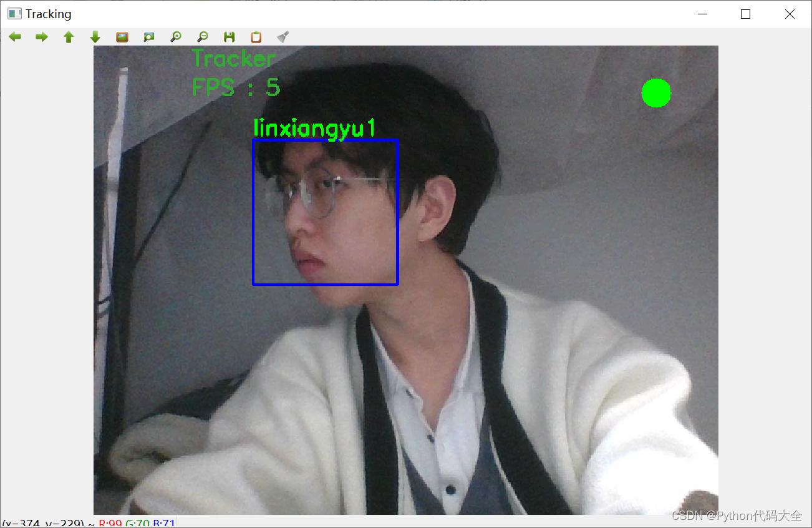
Task: Pan the image up with up arrow
Action: click(69, 37)
